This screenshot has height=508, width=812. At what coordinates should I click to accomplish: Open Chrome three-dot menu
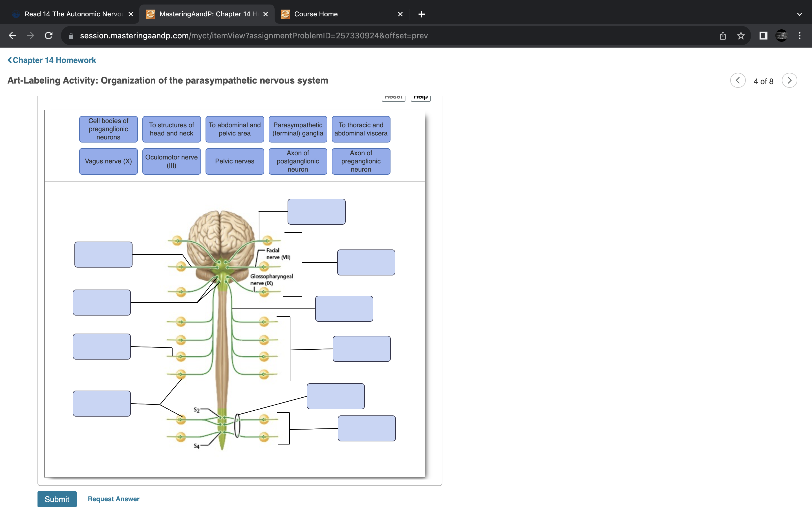point(800,36)
